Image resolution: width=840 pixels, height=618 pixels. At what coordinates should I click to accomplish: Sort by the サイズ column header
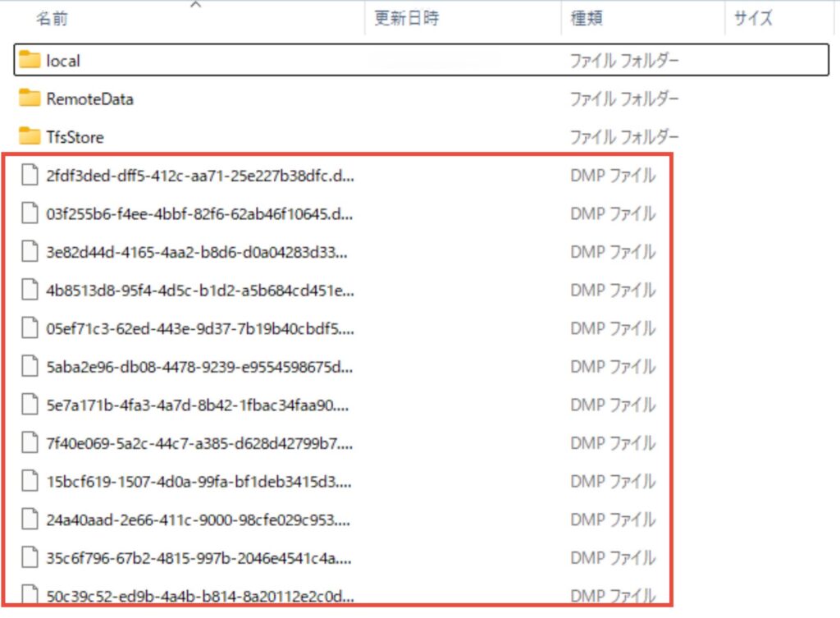[753, 19]
